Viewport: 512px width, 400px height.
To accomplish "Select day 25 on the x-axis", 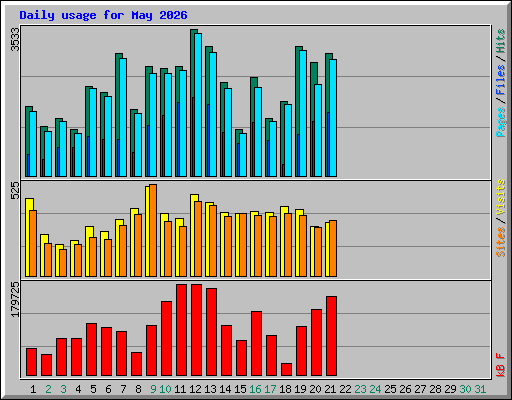I will tap(390, 389).
